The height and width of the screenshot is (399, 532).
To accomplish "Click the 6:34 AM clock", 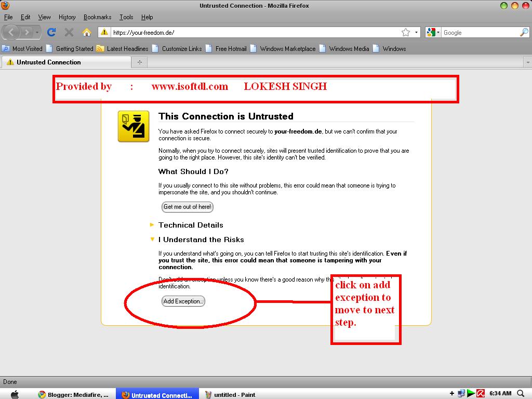I will pyautogui.click(x=500, y=394).
